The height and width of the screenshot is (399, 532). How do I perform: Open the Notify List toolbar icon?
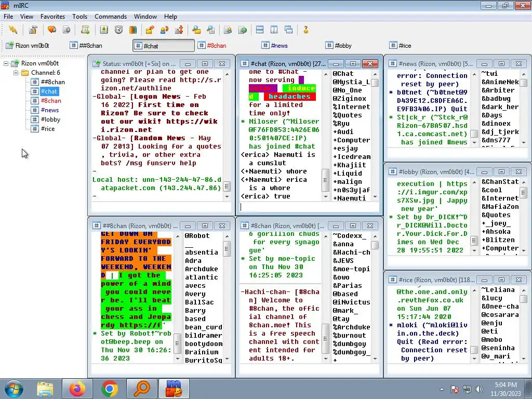click(x=228, y=30)
